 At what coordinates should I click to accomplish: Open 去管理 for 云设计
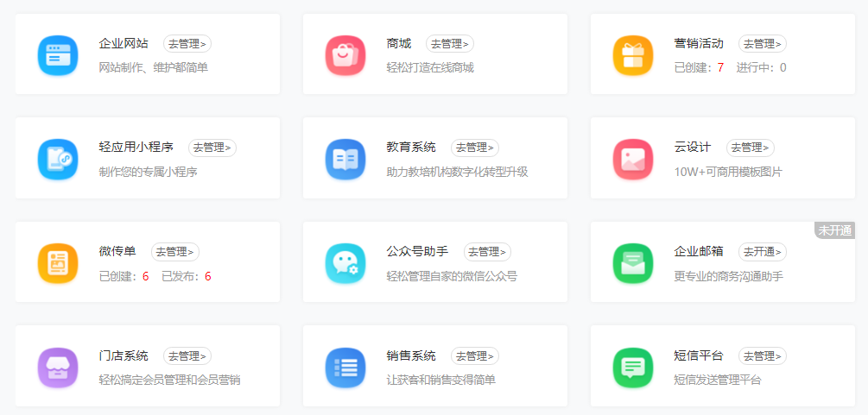[x=750, y=148]
